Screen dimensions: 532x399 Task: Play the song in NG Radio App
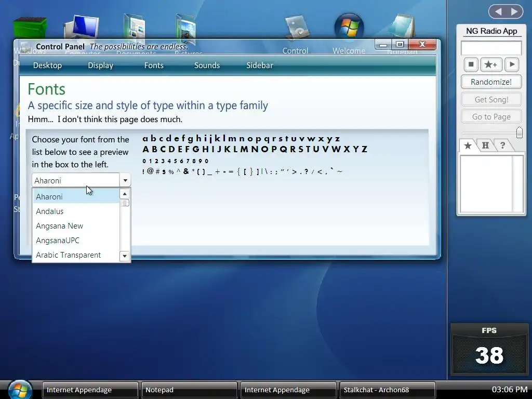(x=512, y=64)
